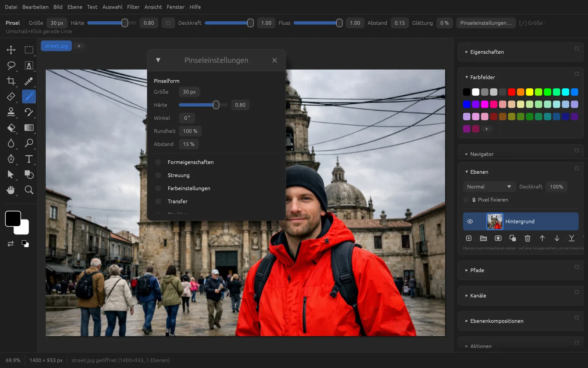Reset colors to default black and white
This screenshot has width=588, height=368.
[x=25, y=244]
